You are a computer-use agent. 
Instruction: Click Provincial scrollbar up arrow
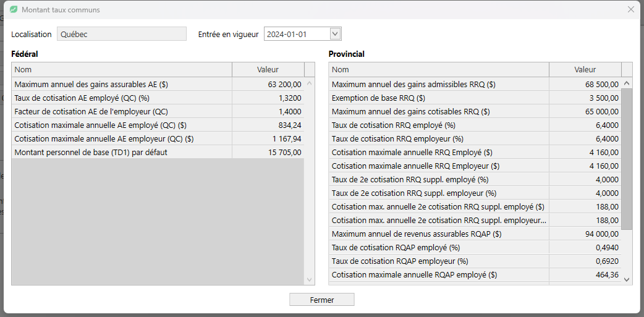click(x=627, y=83)
